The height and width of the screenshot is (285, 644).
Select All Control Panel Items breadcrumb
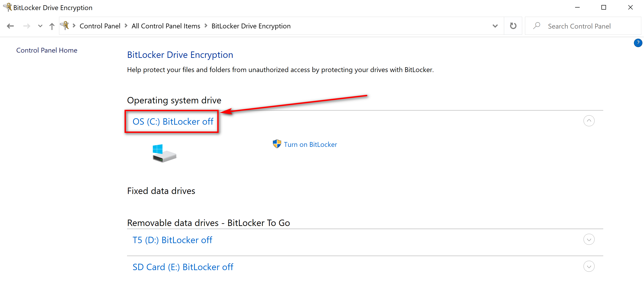click(166, 26)
